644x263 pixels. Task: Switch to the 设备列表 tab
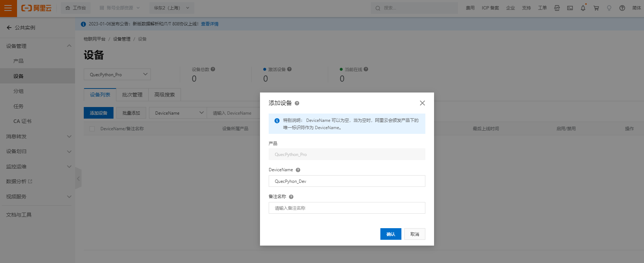[x=100, y=95]
